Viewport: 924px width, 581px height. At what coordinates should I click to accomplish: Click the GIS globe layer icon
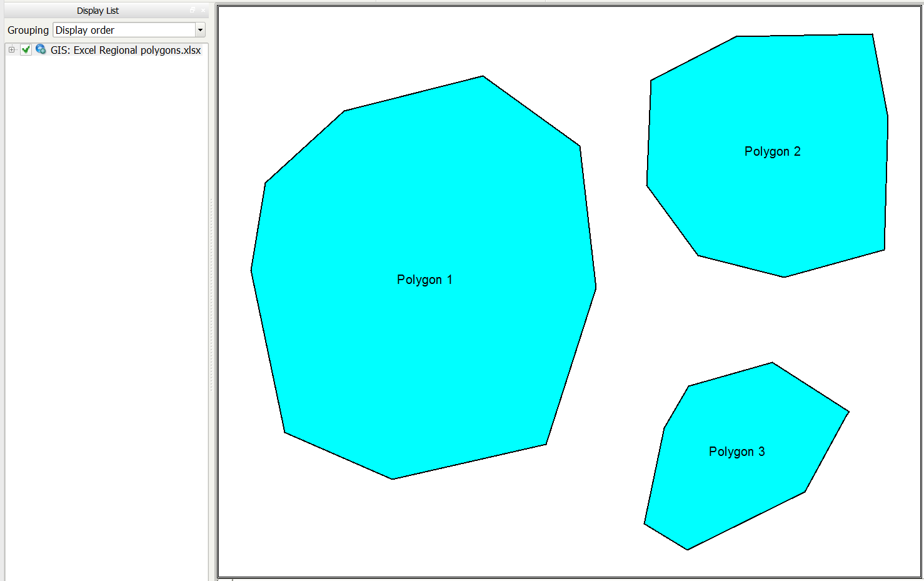click(x=41, y=49)
